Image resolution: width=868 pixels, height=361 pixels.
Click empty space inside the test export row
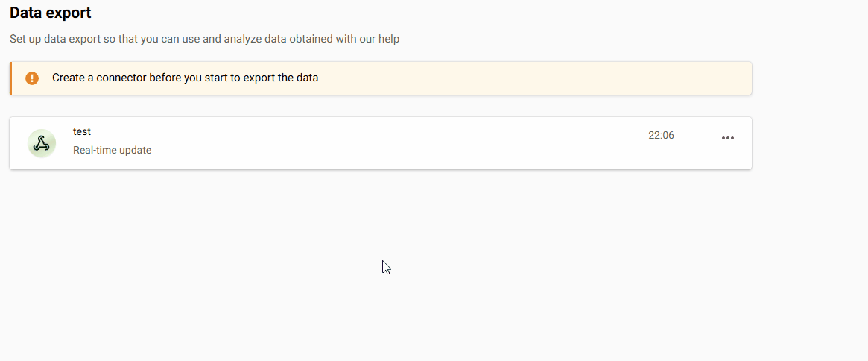[410, 143]
